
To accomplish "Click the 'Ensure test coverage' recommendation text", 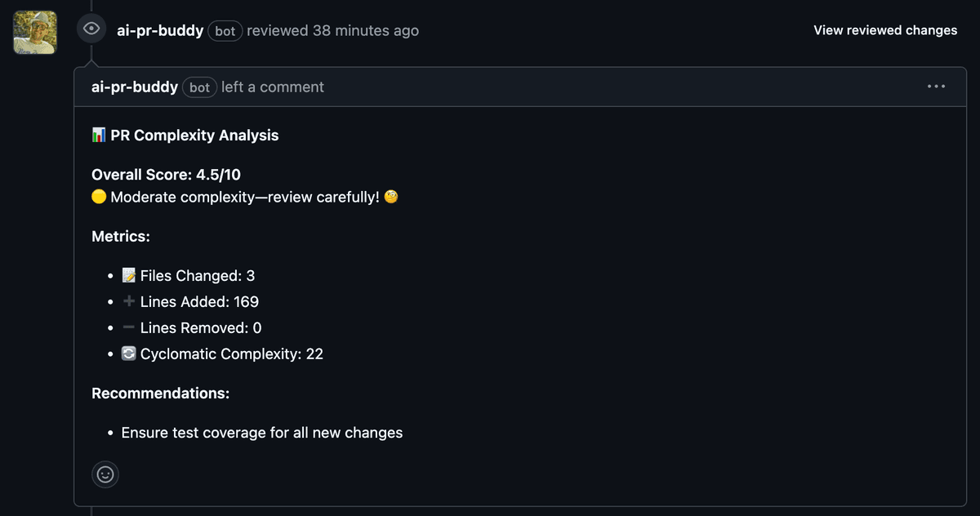I will 262,433.
